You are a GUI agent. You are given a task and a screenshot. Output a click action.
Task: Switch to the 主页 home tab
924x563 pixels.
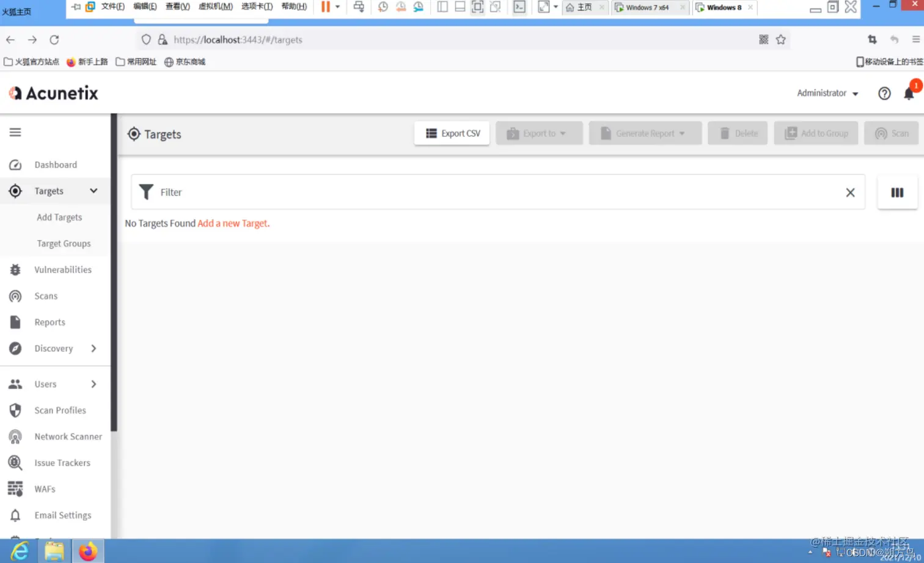[x=585, y=7]
